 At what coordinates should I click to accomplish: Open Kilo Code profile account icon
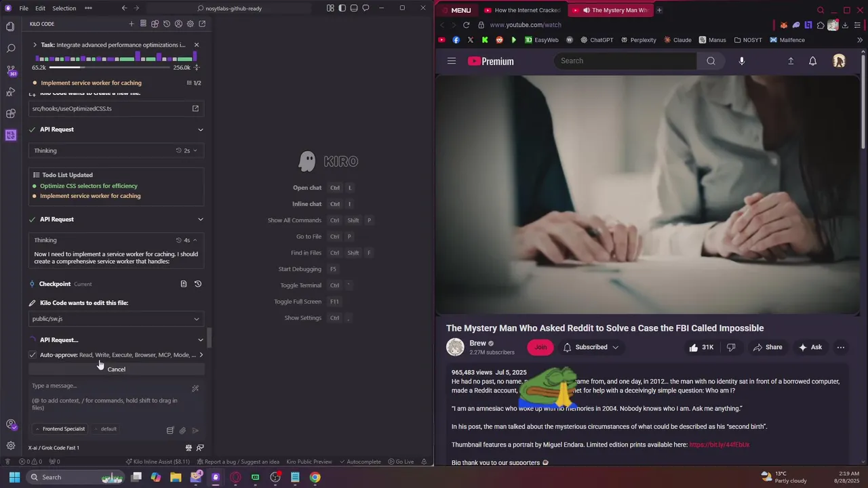point(178,24)
